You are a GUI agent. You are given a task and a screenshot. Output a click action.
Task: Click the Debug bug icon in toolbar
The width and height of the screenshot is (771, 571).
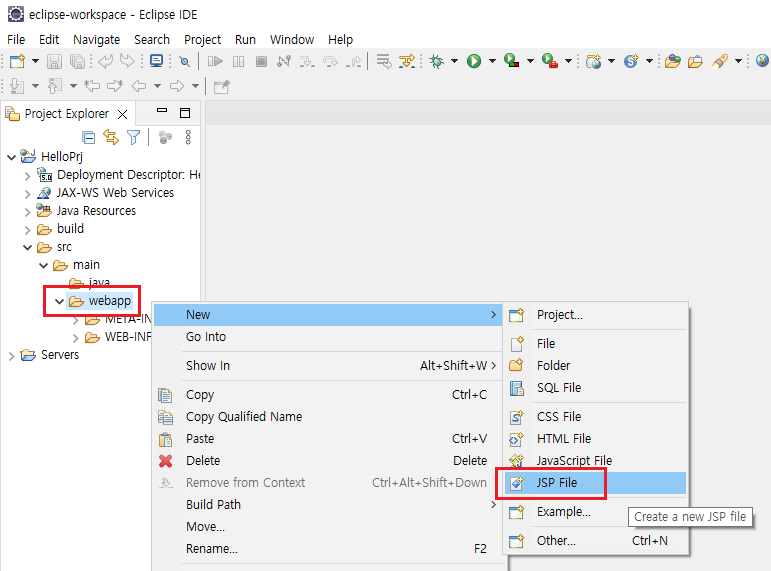click(436, 61)
